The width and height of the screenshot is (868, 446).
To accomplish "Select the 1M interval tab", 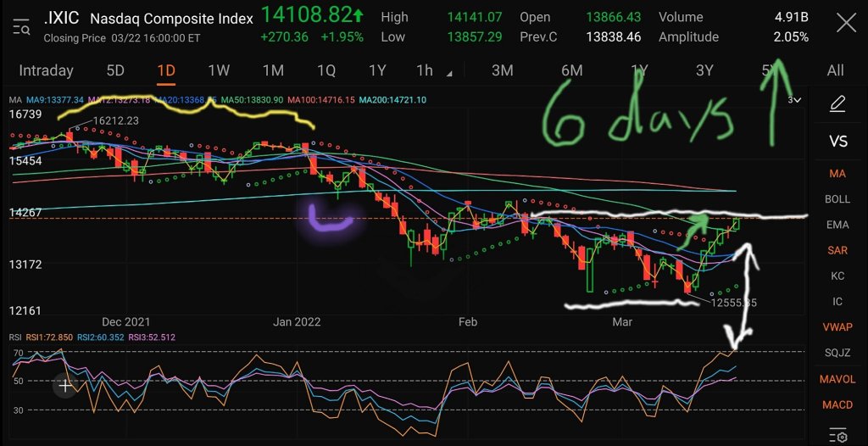I will pyautogui.click(x=273, y=70).
